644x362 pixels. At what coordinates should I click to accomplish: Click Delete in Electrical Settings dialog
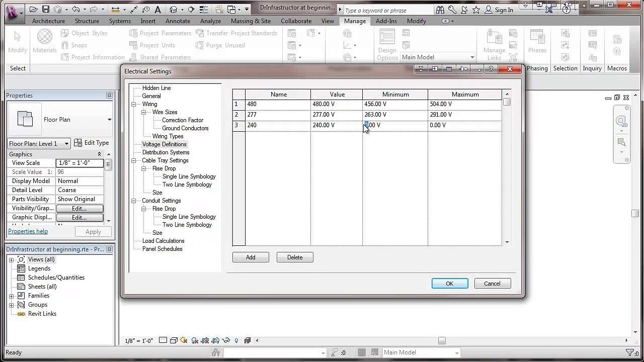pyautogui.click(x=295, y=257)
